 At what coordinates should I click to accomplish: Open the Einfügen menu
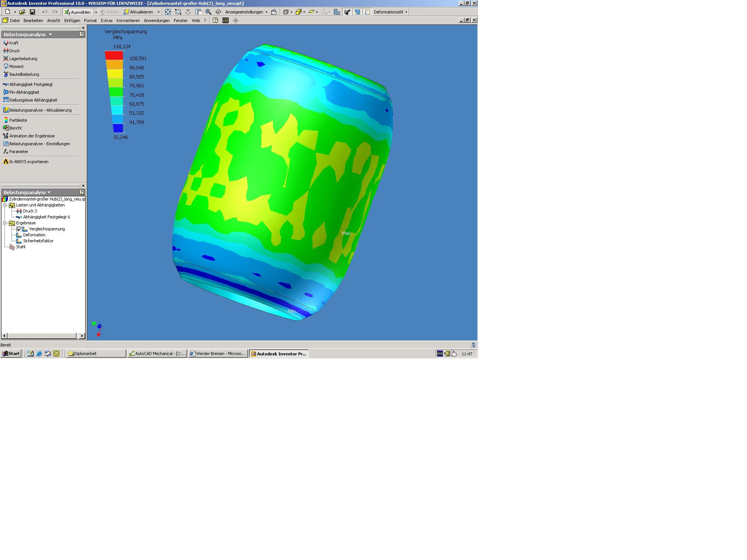72,21
